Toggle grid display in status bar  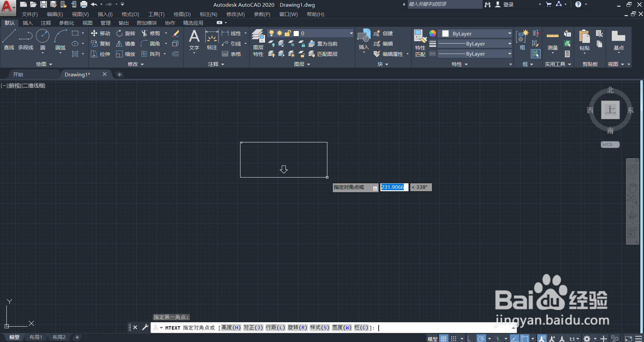pos(444,339)
